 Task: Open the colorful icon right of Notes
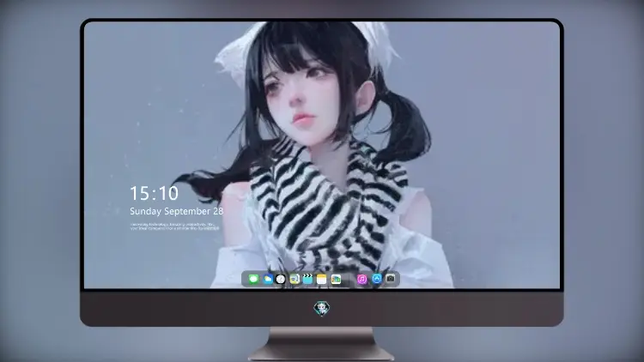pos(336,279)
